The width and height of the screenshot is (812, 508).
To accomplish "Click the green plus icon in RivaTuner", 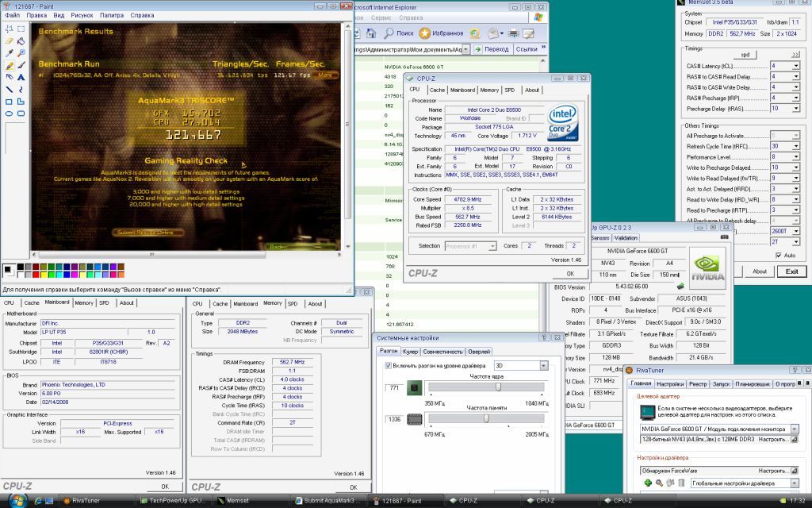I will point(648,483).
